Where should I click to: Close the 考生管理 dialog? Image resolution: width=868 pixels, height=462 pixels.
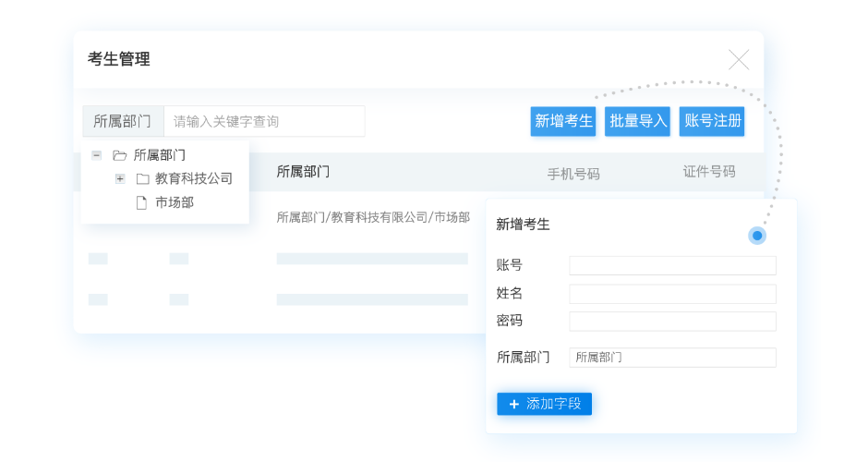click(739, 60)
